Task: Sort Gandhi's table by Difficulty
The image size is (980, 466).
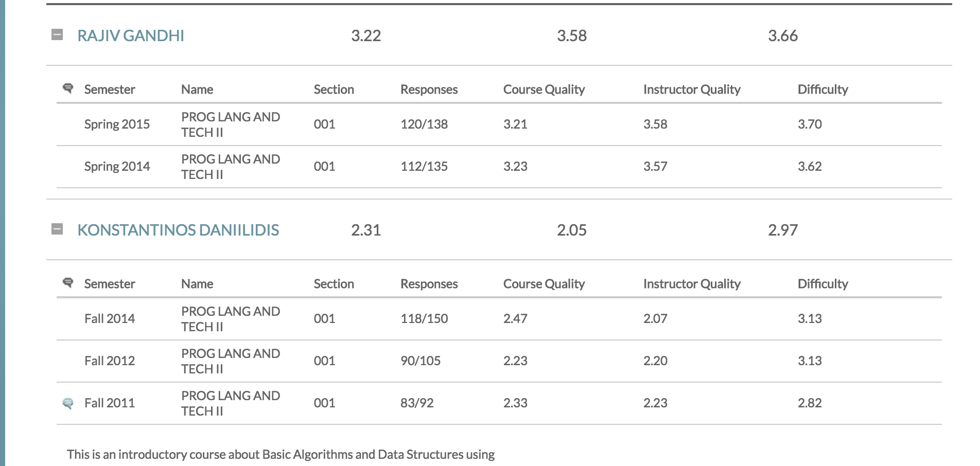Action: 822,88
